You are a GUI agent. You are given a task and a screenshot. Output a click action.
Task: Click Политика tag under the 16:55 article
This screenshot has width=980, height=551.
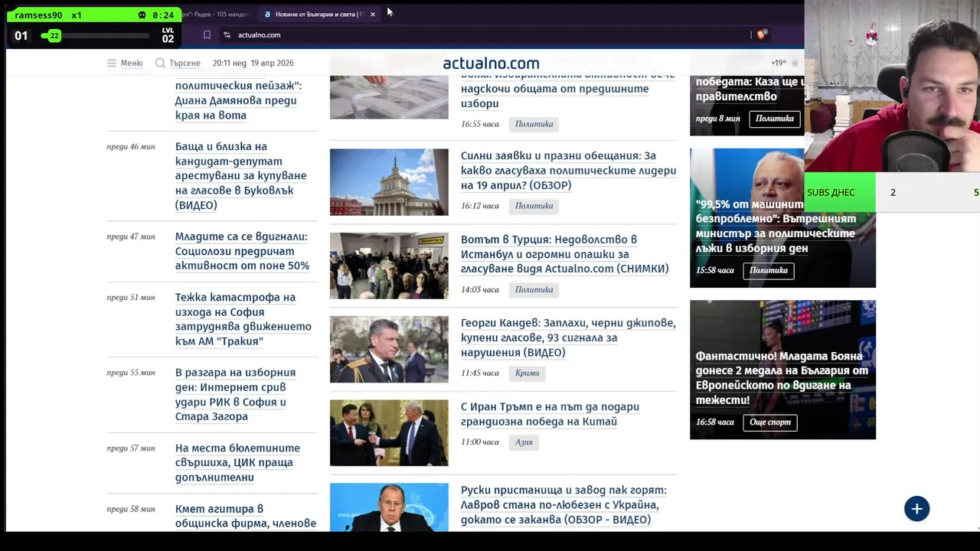tap(534, 124)
